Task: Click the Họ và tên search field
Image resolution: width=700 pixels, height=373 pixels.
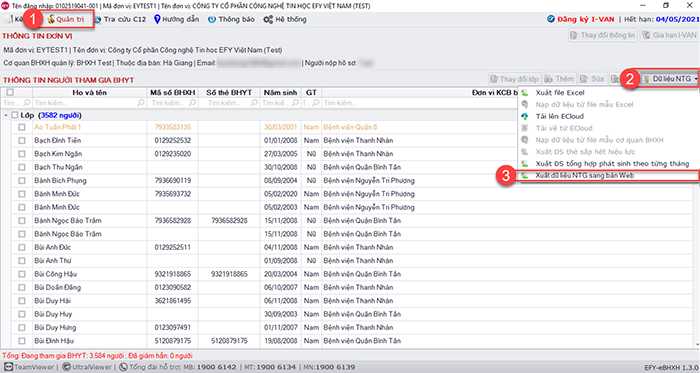Action: point(90,103)
